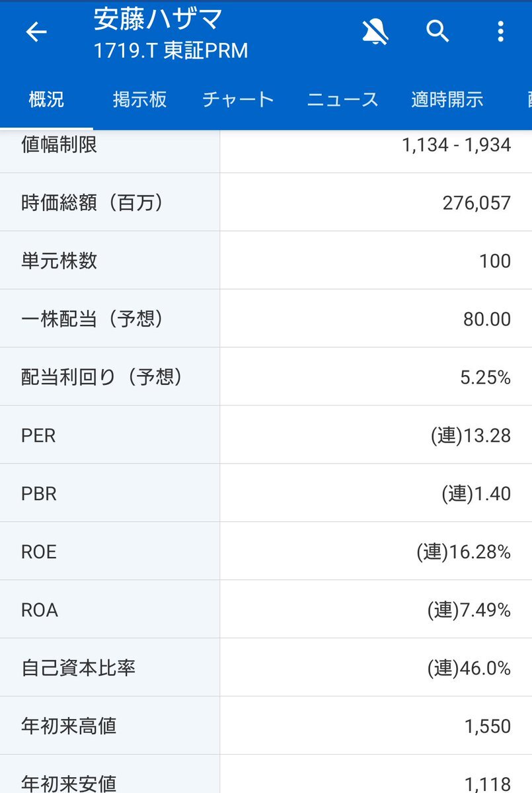Select the 自己資本比率 row
532x793 pixels.
pos(266,667)
